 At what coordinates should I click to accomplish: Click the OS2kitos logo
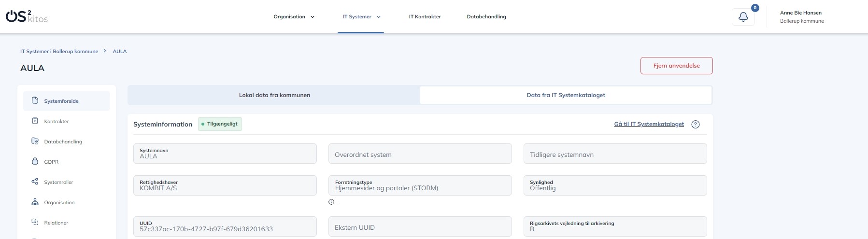coord(27,16)
